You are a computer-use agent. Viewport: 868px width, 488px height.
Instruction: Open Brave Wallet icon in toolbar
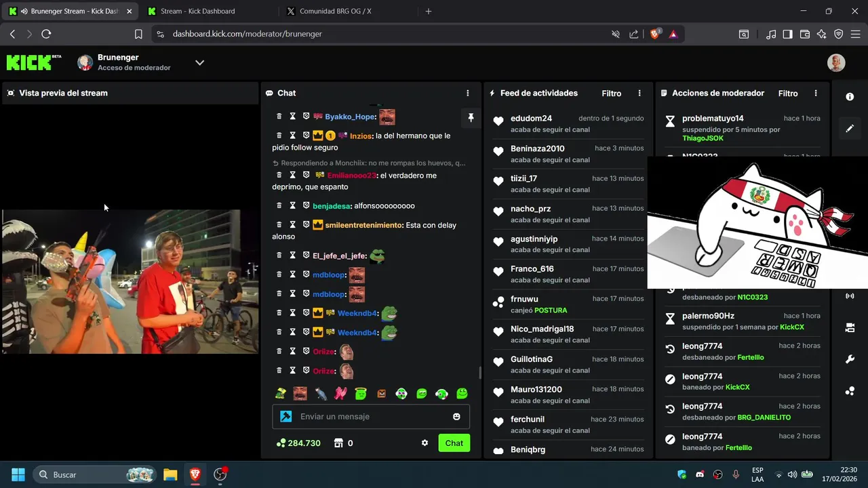(x=805, y=34)
